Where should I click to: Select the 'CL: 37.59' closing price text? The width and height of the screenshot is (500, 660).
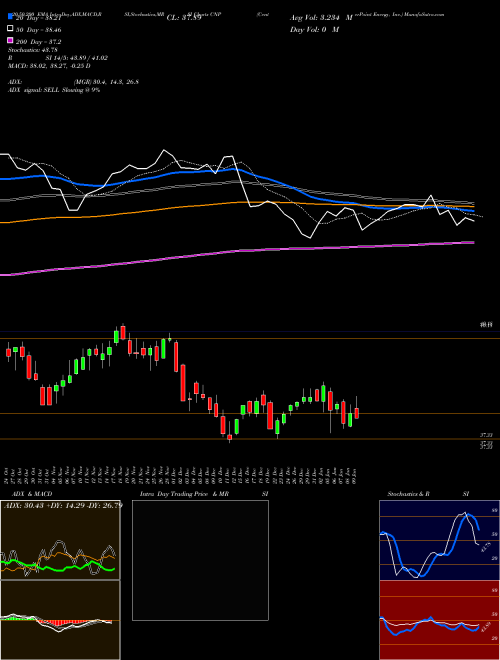click(x=184, y=18)
